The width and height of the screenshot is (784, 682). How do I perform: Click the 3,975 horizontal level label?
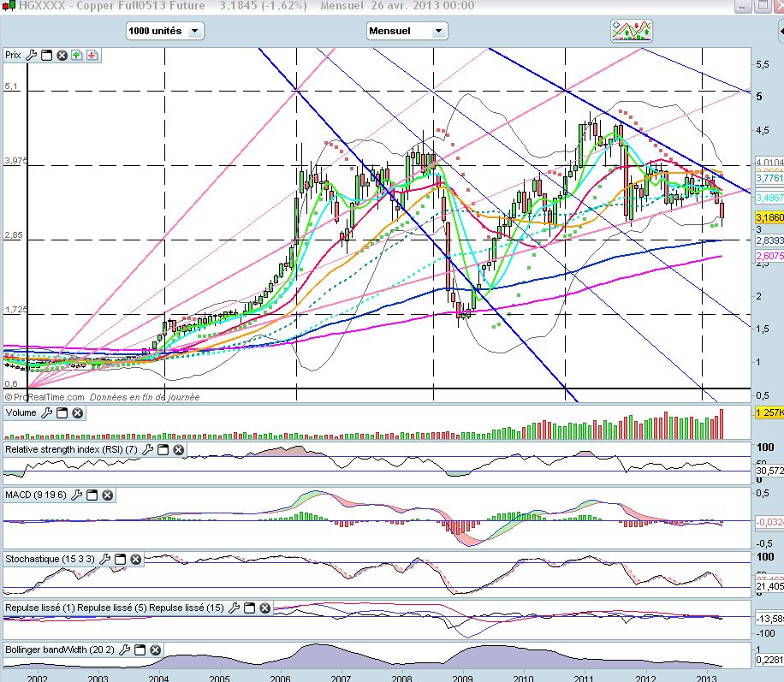(x=15, y=161)
